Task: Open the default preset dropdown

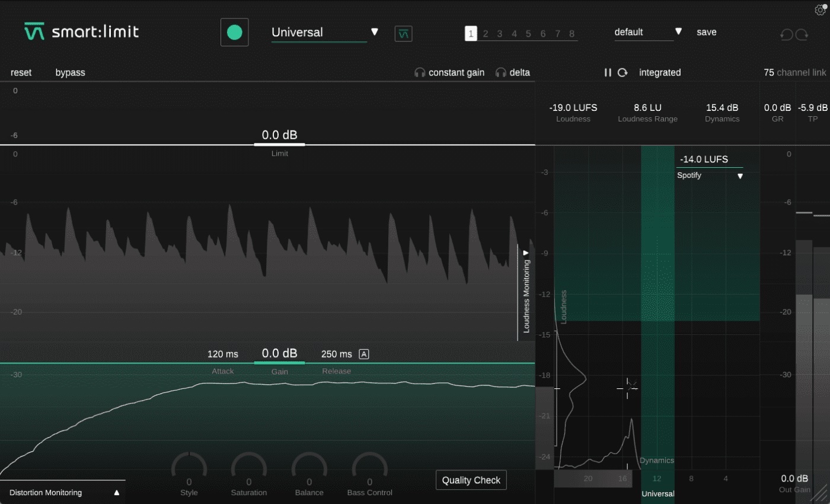Action: [678, 32]
